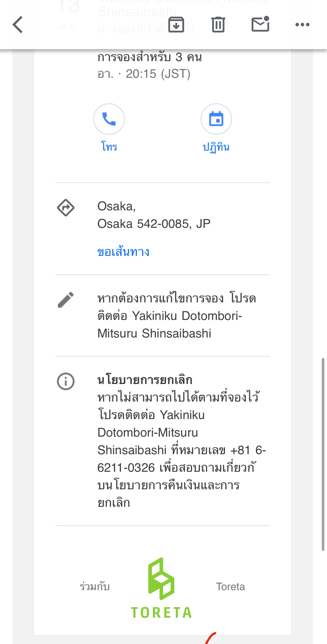327x644 pixels.
Task: Tap the blue calendar icon circle
Action: click(216, 119)
